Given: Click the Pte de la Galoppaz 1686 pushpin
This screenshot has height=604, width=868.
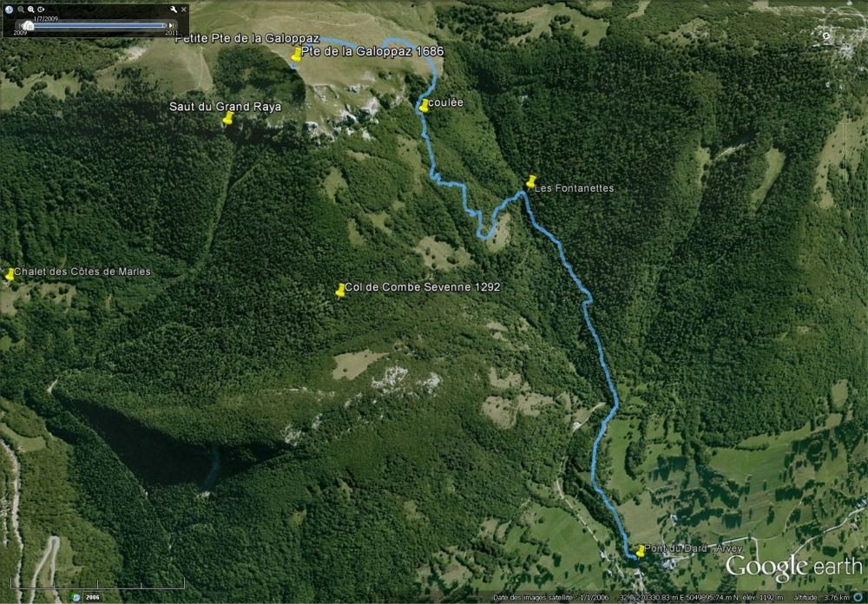Looking at the screenshot, I should tap(297, 55).
